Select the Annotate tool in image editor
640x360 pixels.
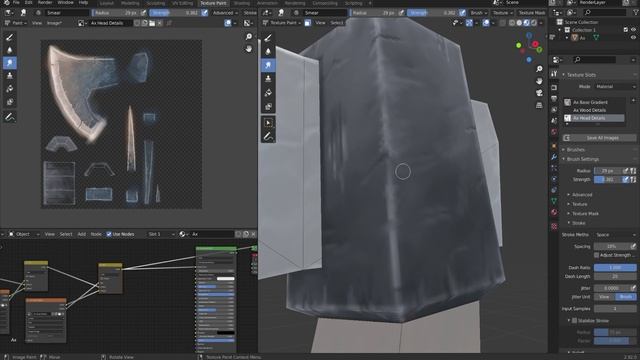click(10, 118)
